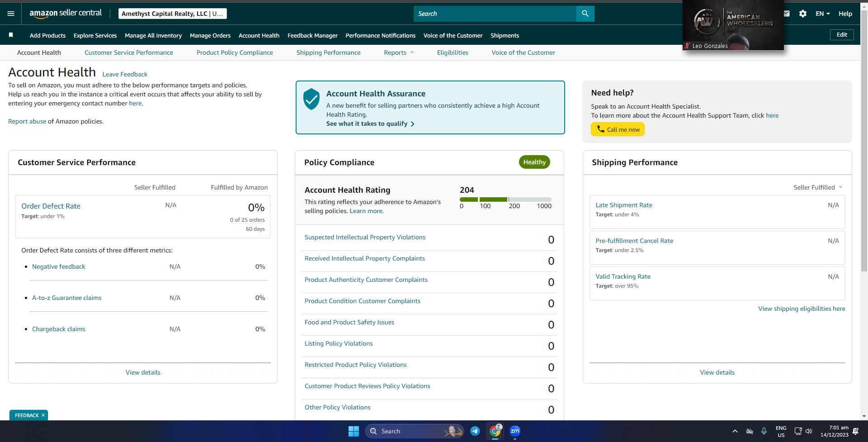Open View shipping eligibilities here link
Viewport: 868px width, 442px height.
tap(802, 309)
